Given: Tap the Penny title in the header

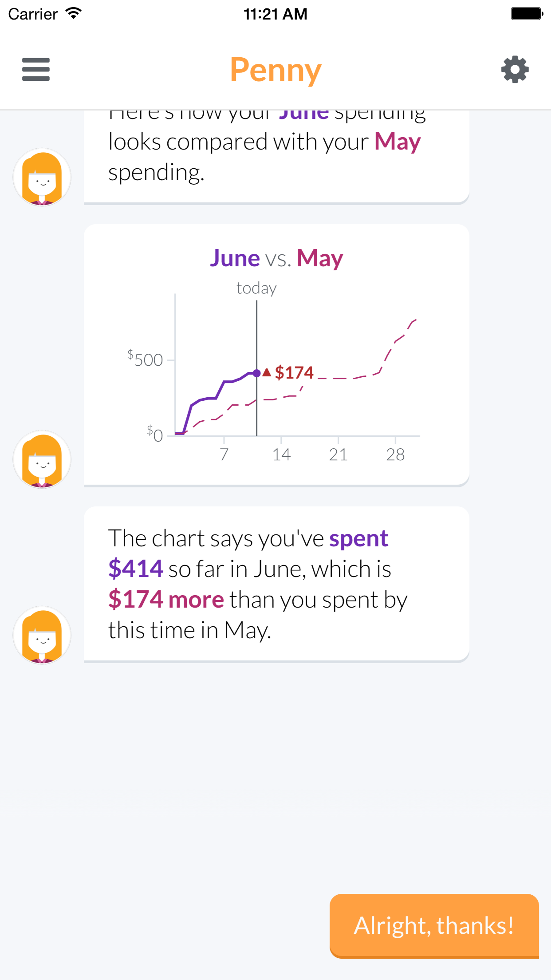Looking at the screenshot, I should click(x=275, y=70).
